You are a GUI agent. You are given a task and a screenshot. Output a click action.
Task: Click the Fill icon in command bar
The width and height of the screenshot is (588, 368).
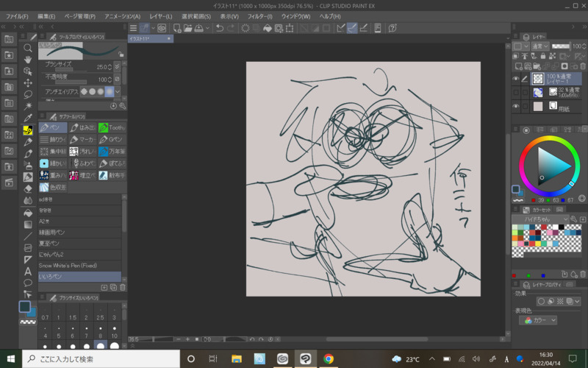268,28
